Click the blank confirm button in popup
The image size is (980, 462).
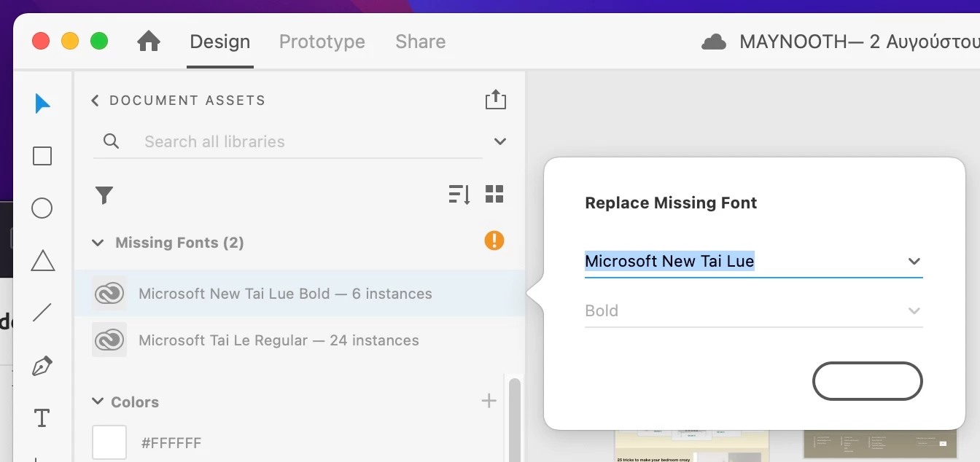point(868,381)
